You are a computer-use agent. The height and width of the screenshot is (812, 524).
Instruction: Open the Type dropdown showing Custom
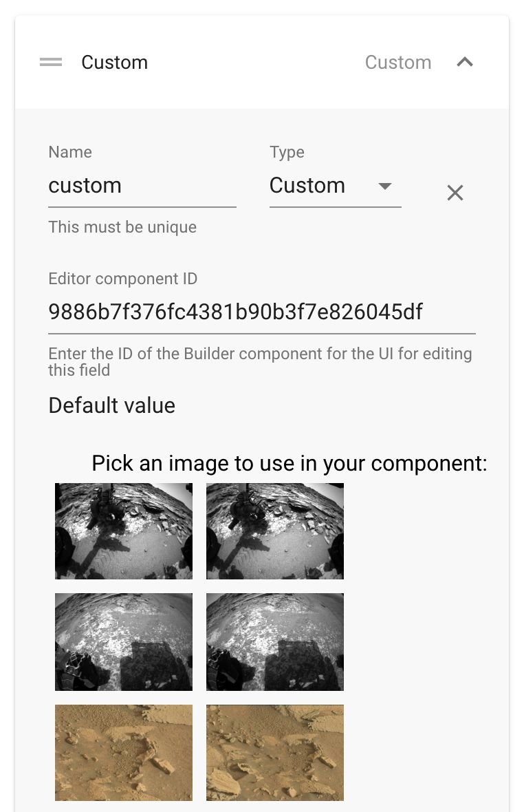(335, 186)
